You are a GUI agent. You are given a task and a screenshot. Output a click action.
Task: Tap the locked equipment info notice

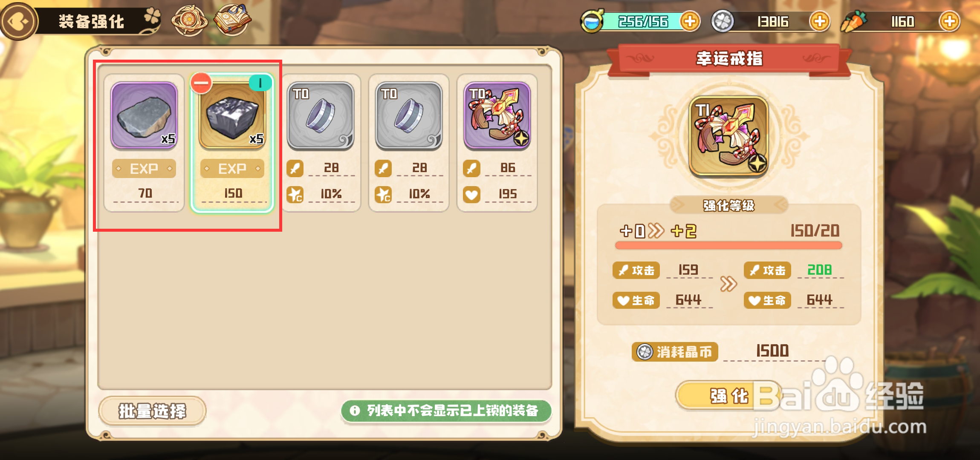tap(446, 411)
